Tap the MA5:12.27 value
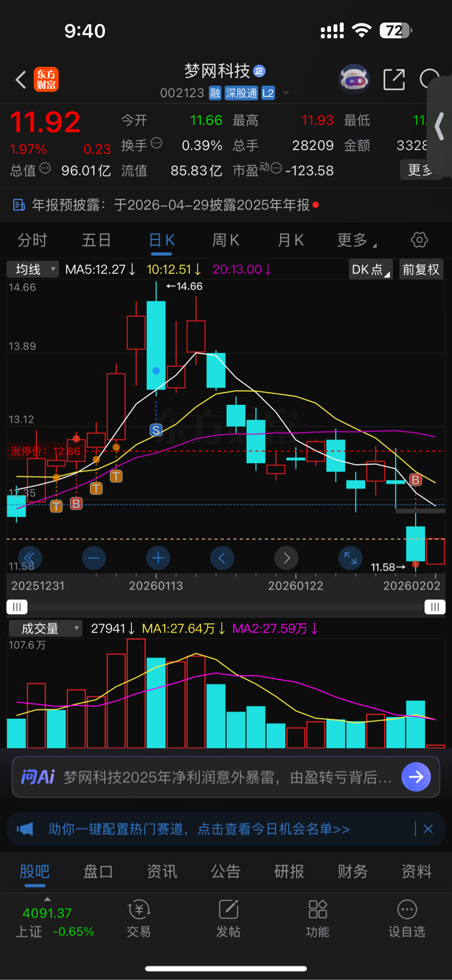Screen dimensions: 452x980 click(100, 270)
